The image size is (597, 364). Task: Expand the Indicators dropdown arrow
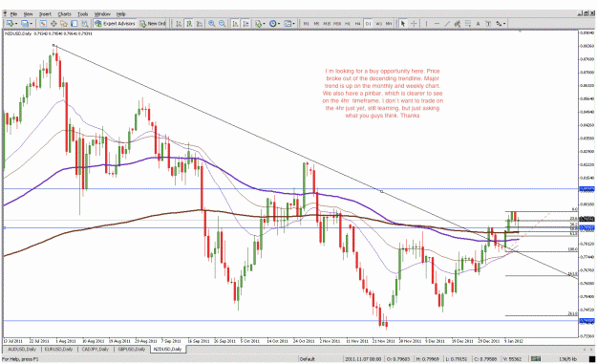(x=264, y=24)
